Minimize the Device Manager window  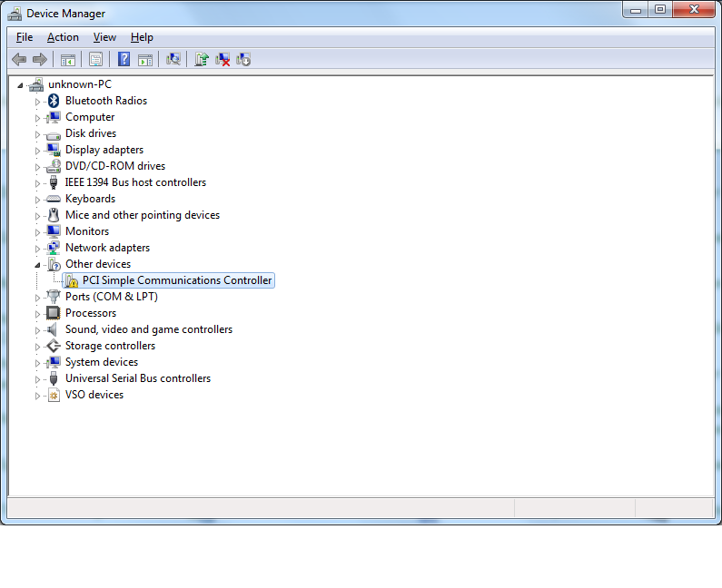pyautogui.click(x=636, y=10)
